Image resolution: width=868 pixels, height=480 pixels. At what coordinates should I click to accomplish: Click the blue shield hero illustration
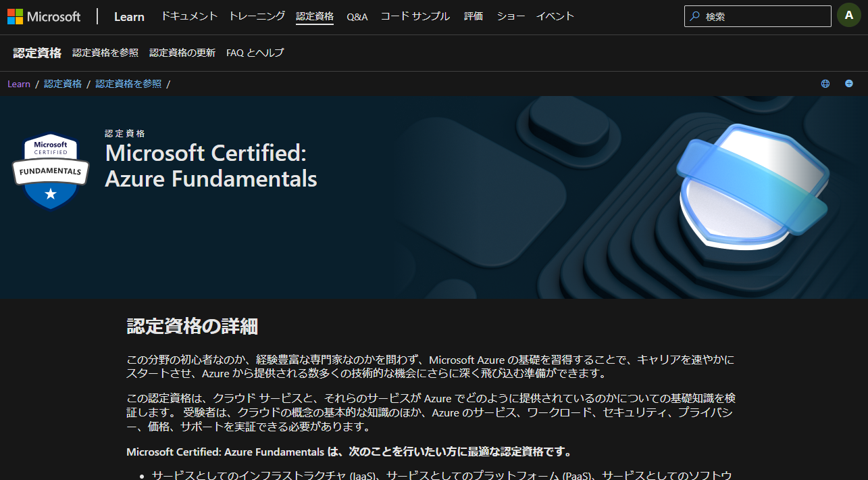(752, 185)
